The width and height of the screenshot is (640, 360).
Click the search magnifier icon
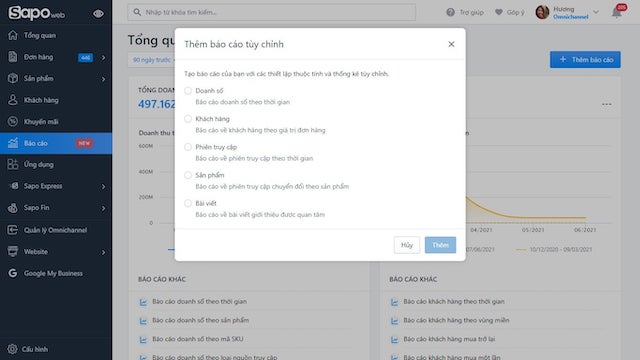point(137,12)
